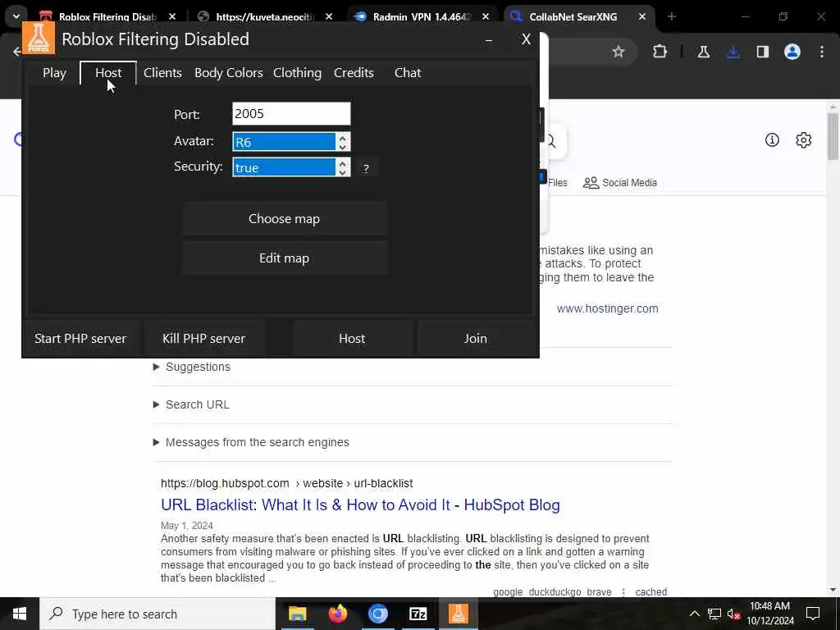Focus the Port input field

coord(291,113)
